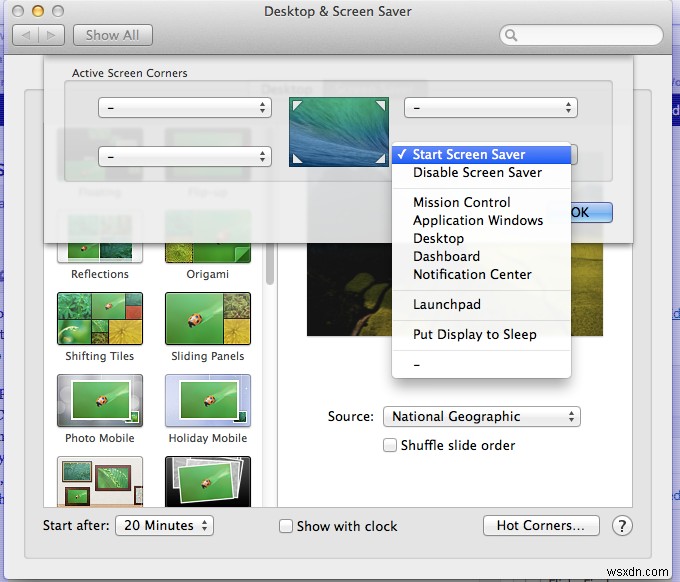This screenshot has height=582, width=680.
Task: Click into the System Preferences search field
Action: [x=582, y=35]
